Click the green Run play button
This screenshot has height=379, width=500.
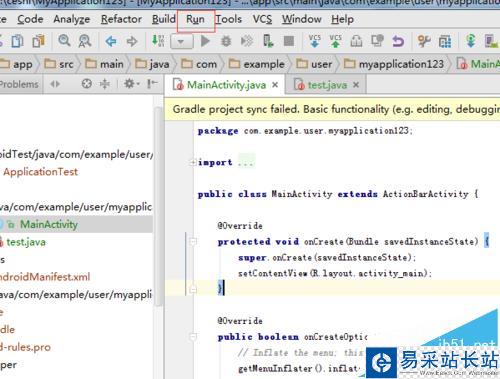click(x=205, y=41)
